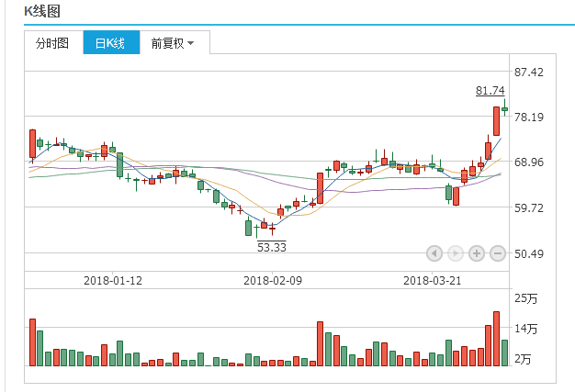Click the K线图 section heading

[42, 11]
